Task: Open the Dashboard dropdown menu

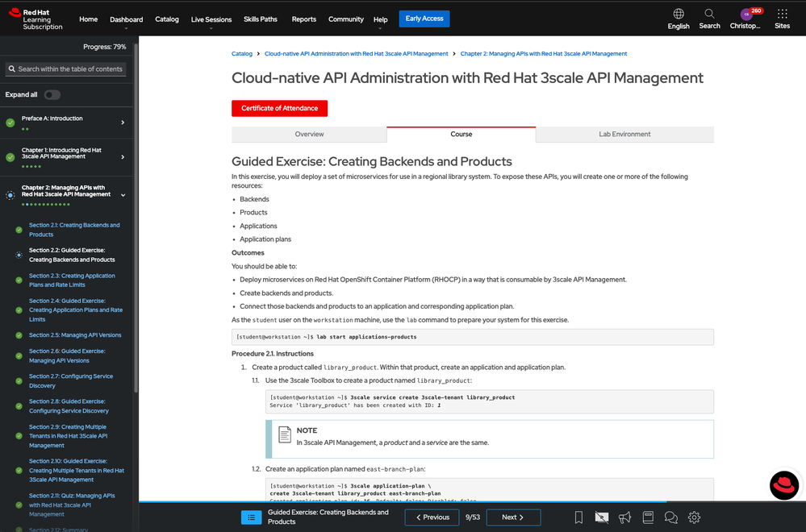Action: (126, 20)
